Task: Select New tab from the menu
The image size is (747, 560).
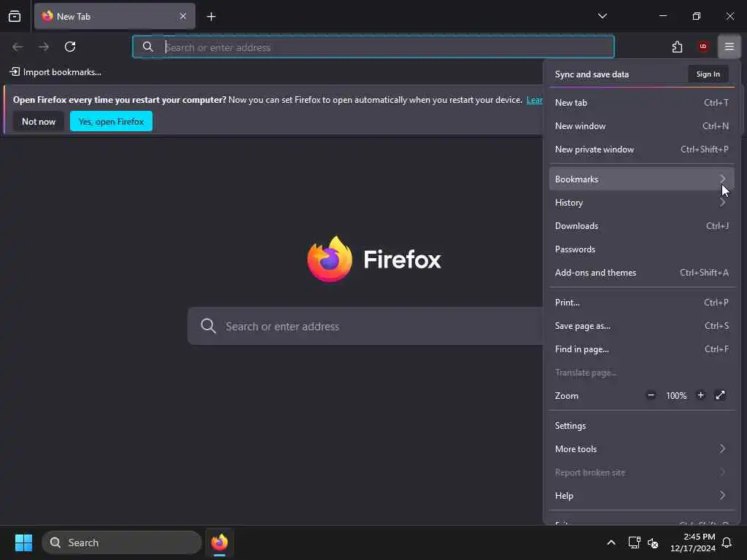Action: tap(641, 102)
